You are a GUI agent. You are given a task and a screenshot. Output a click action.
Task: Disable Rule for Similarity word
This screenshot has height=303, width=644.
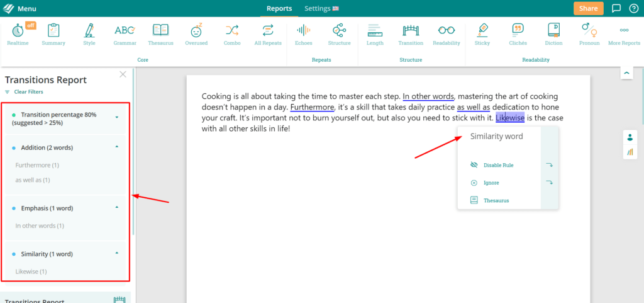point(498,165)
